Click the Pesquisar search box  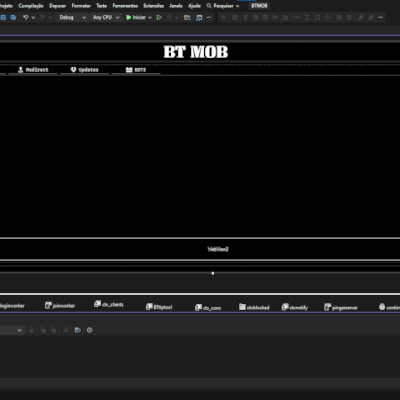point(223,6)
